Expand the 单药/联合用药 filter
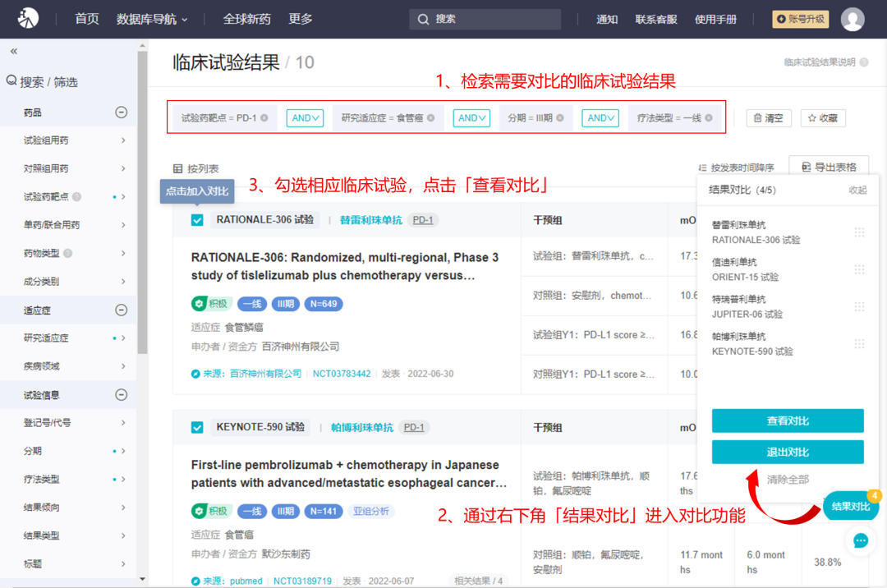The height and width of the screenshot is (588, 887). coord(123,225)
